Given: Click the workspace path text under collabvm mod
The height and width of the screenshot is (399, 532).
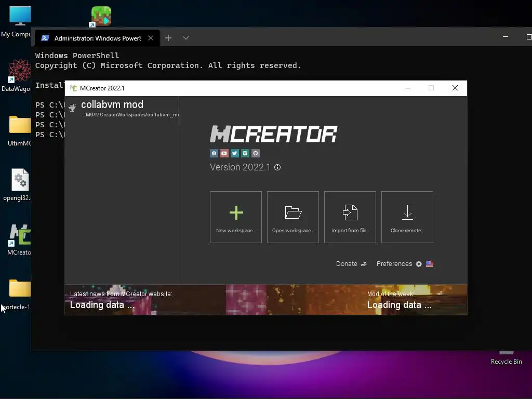Looking at the screenshot, I should tap(130, 115).
